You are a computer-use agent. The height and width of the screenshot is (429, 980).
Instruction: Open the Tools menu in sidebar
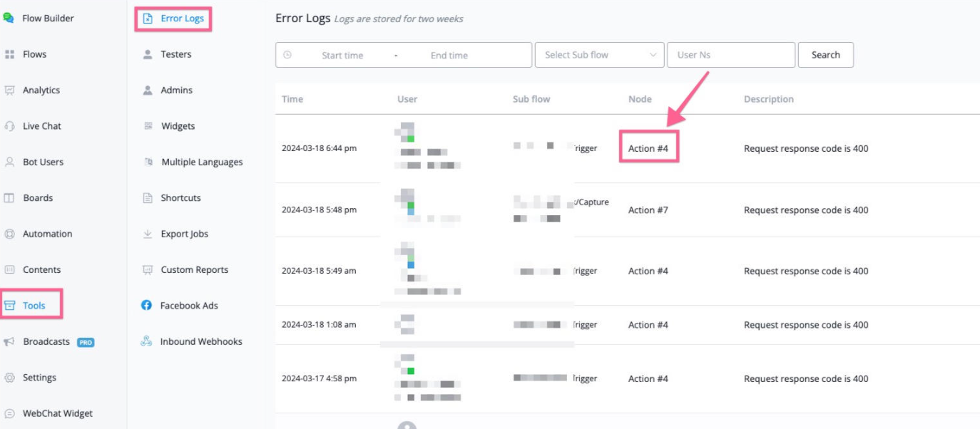[x=33, y=306]
